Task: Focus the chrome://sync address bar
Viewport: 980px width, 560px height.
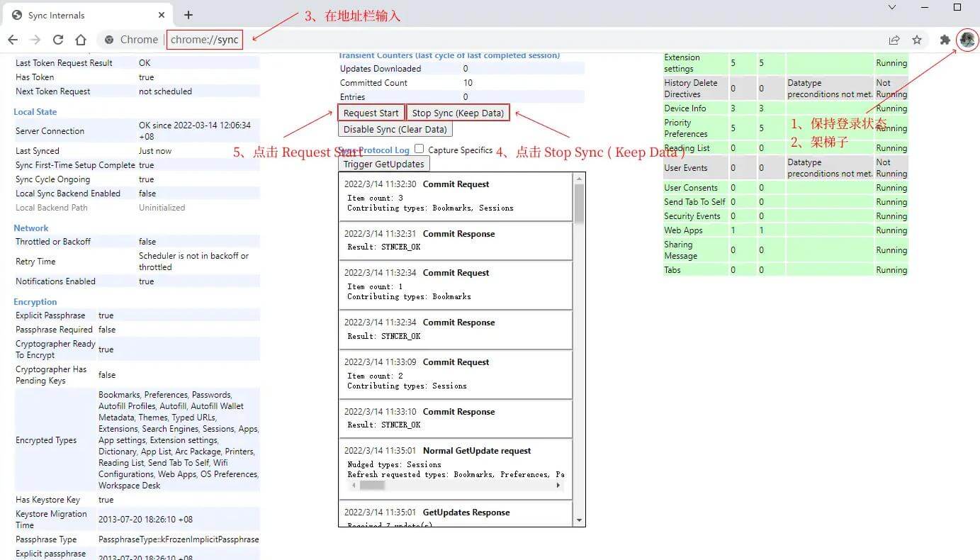Action: 205,40
